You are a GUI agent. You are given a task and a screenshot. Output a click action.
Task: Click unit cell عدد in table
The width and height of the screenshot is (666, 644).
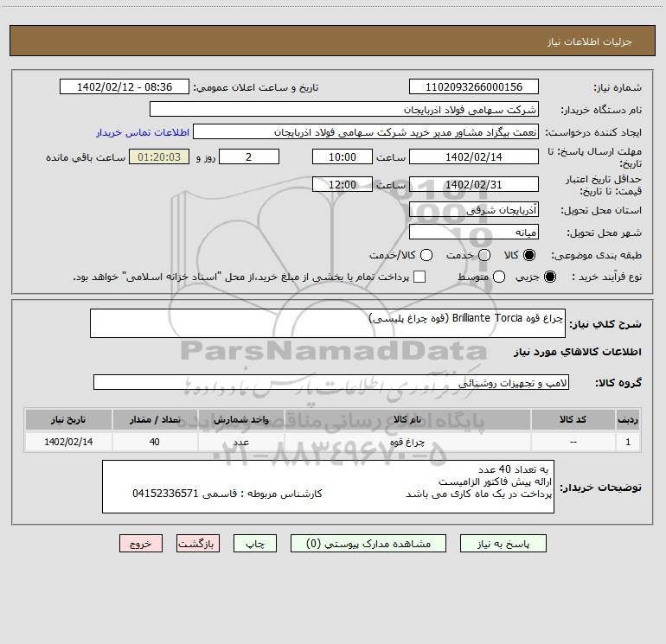coord(240,442)
